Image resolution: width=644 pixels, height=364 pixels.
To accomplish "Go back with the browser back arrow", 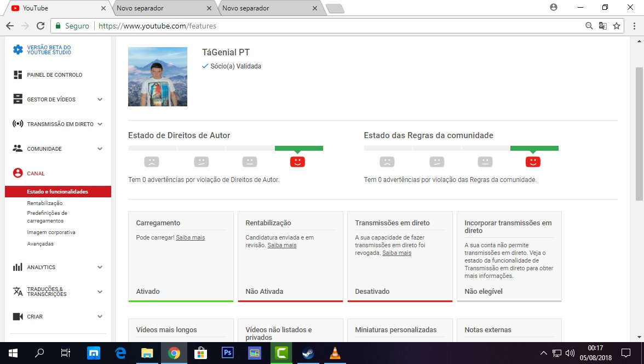I will click(x=10, y=26).
